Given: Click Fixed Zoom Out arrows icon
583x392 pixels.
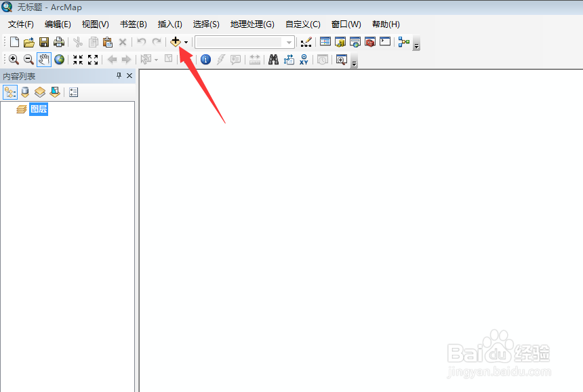Looking at the screenshot, I should (x=93, y=60).
